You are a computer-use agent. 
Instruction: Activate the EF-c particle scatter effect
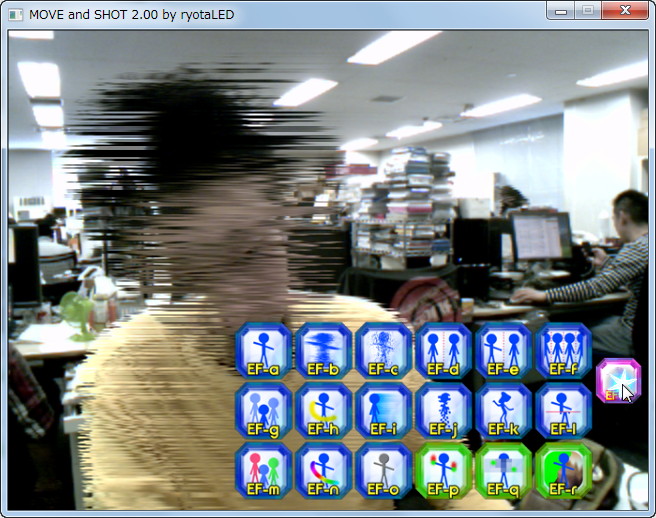pyautogui.click(x=383, y=351)
